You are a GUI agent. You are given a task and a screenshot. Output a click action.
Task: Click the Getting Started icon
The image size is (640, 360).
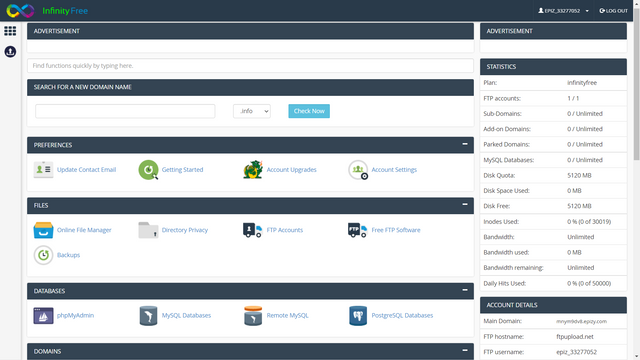coord(148,170)
